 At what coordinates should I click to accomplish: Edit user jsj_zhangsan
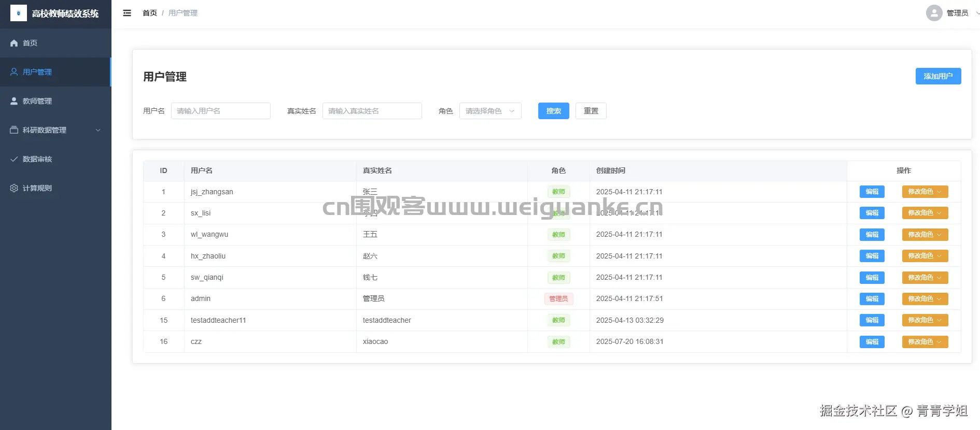pos(872,192)
